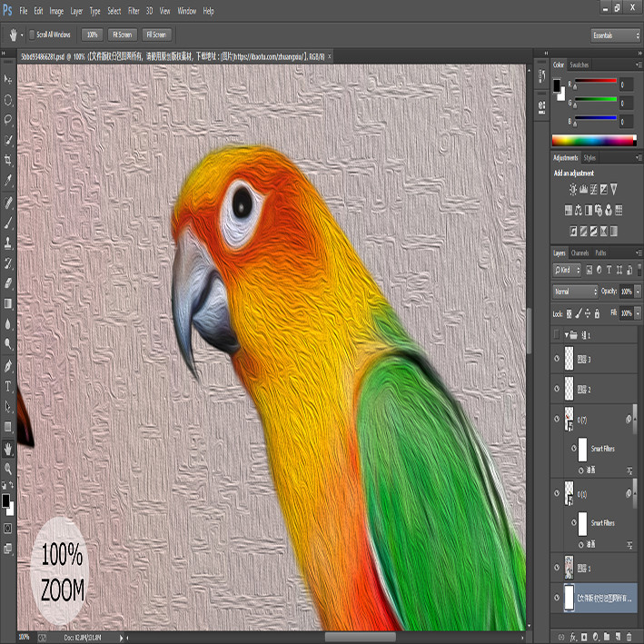The width and height of the screenshot is (644, 644).
Task: Collapse the top group folder triangle
Action: [x=566, y=335]
